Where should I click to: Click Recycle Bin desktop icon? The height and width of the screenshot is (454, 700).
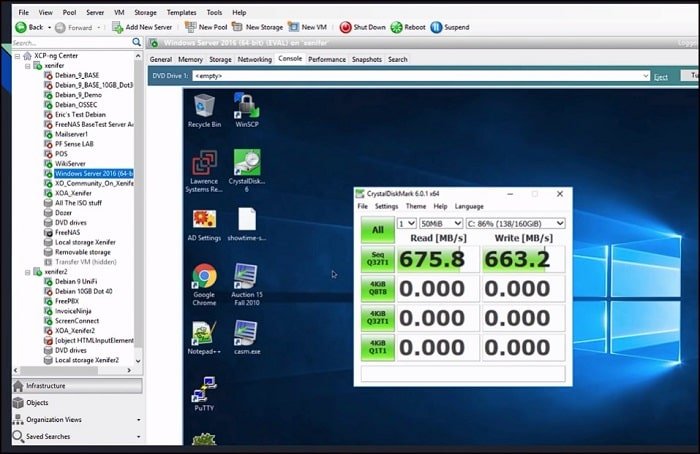tap(204, 111)
